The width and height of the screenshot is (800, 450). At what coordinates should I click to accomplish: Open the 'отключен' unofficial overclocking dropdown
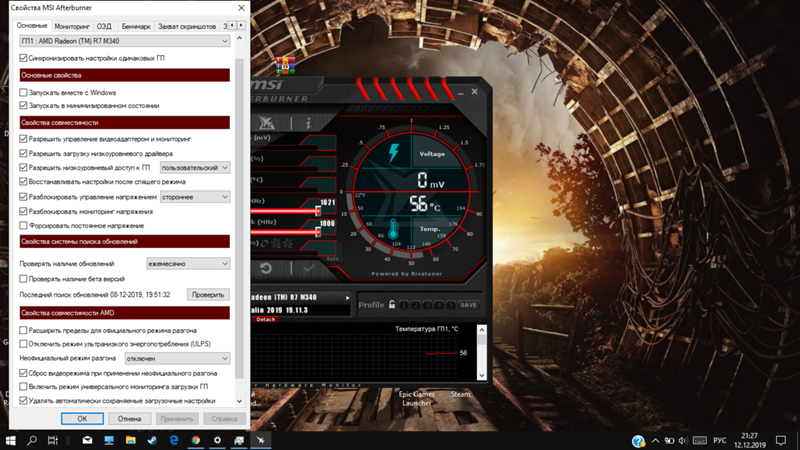[178, 359]
